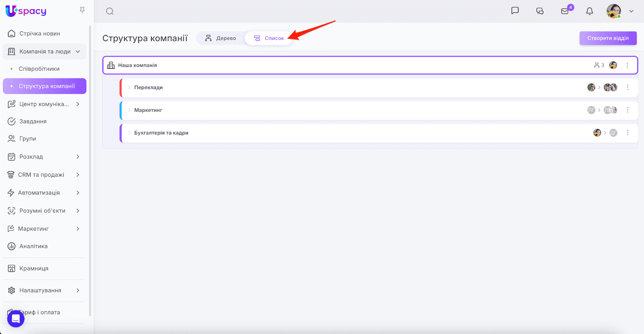
Task: Open Співробітники in the sidebar
Action: (x=39, y=69)
